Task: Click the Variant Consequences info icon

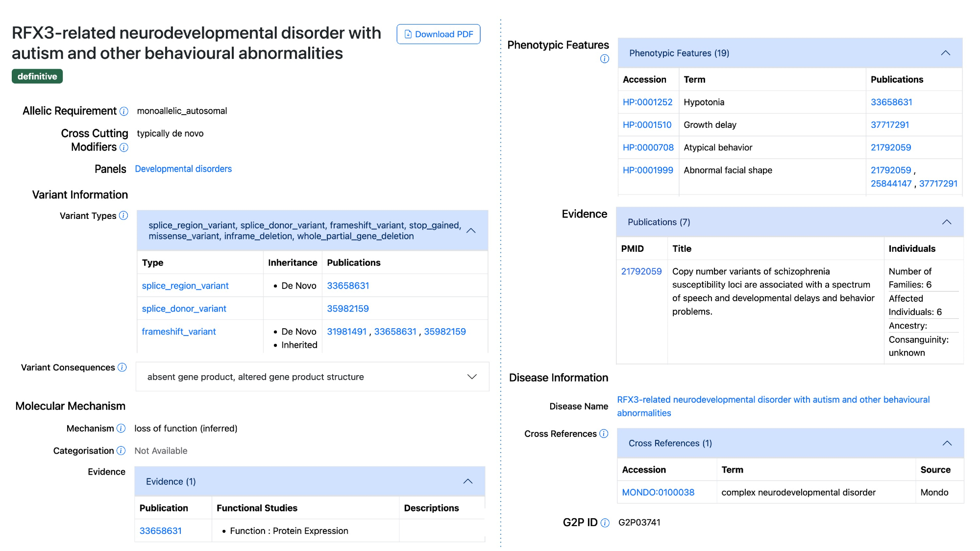Action: pos(122,367)
